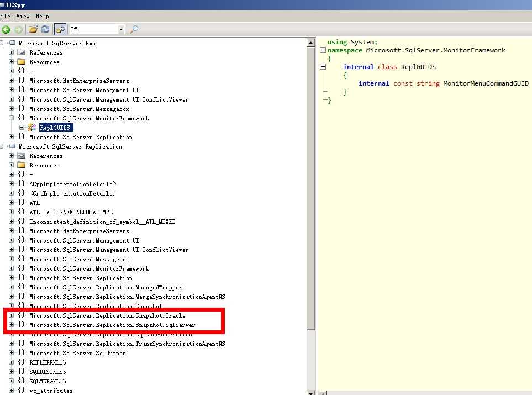Click the ReplGUIDS class icon
532x395 pixels.
(x=32, y=128)
